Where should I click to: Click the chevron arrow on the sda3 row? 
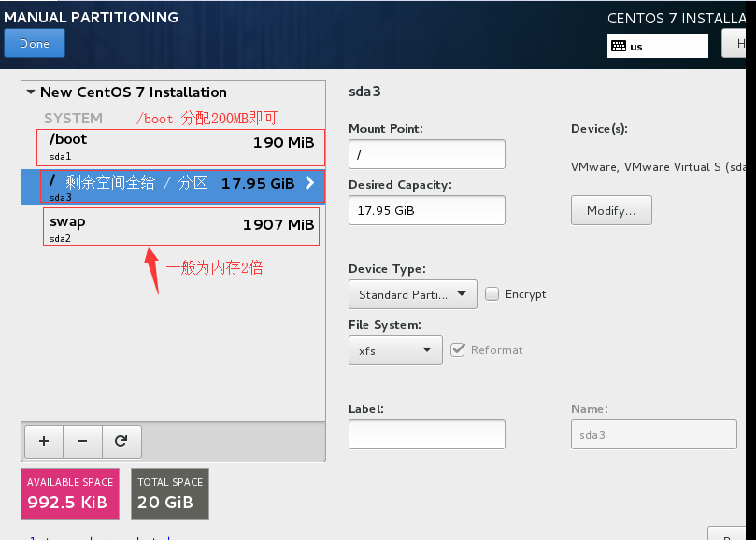[309, 183]
